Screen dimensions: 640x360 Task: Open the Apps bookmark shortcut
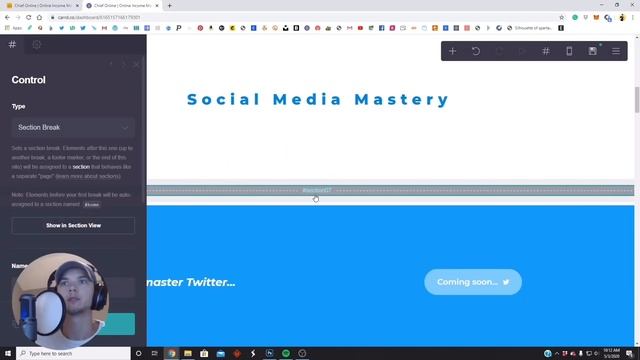[13, 28]
